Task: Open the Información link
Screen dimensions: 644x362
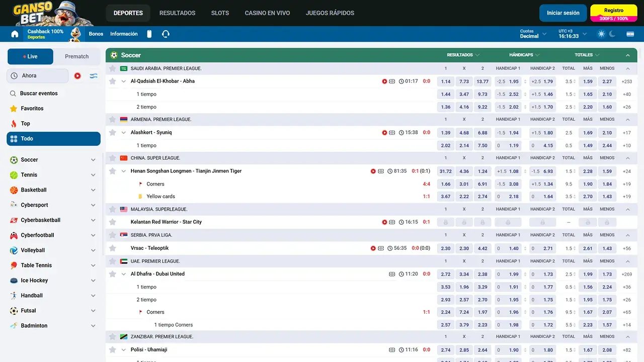Action: (x=124, y=34)
